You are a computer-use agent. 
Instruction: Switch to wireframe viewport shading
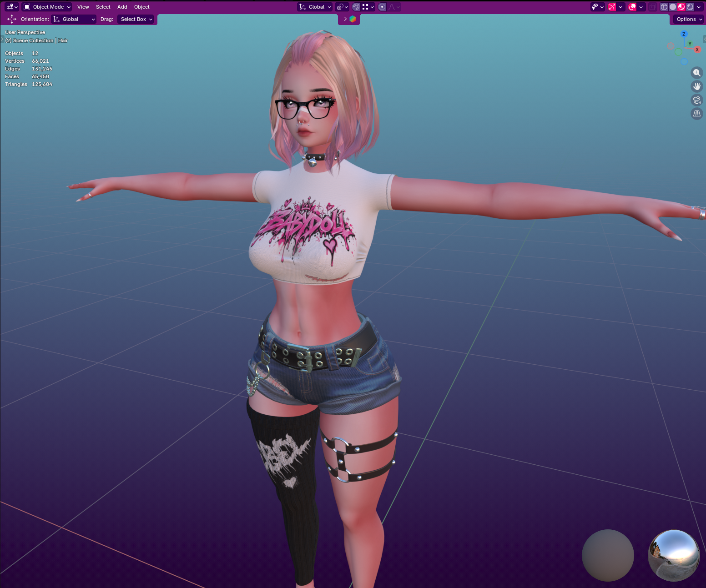[x=664, y=7]
